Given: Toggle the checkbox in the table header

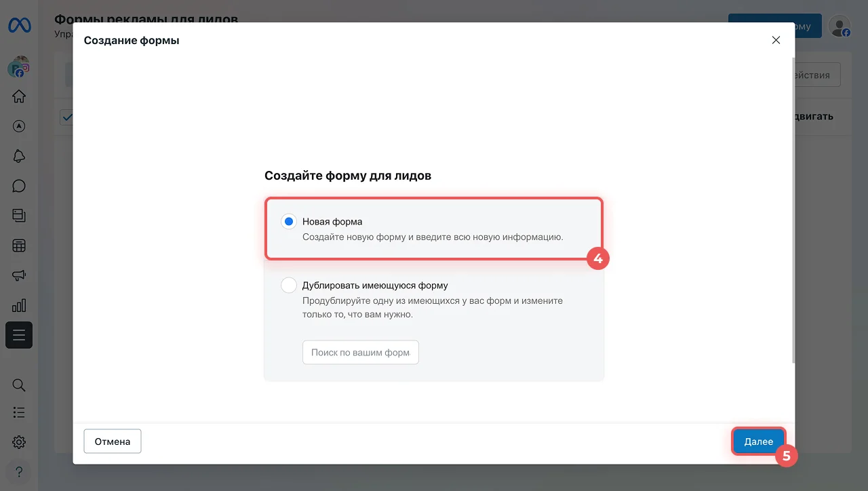Looking at the screenshot, I should (66, 117).
